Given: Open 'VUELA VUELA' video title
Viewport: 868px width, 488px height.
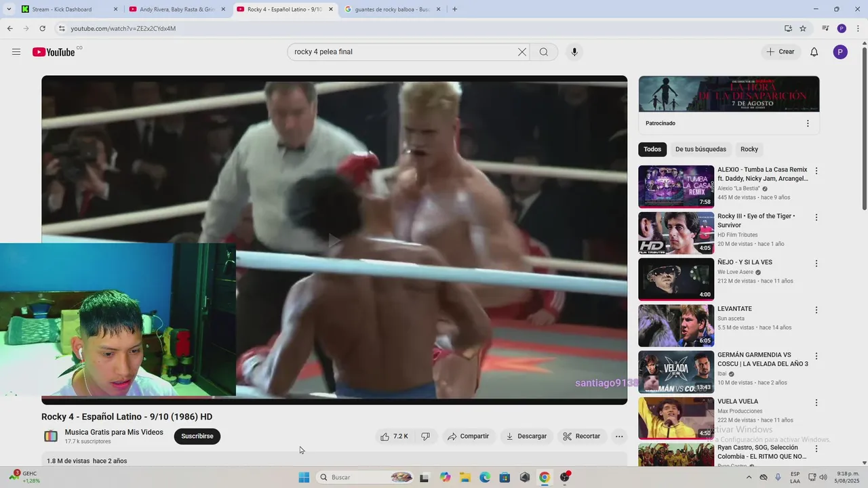Looking at the screenshot, I should pyautogui.click(x=738, y=401).
